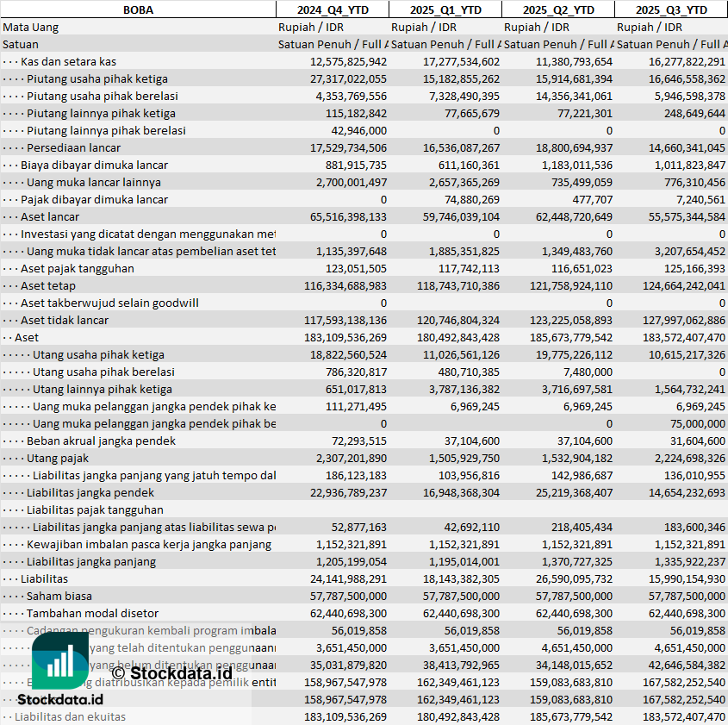Select Utang usaha pihak berelasi label
This screenshot has height=725, width=728.
click(x=103, y=371)
